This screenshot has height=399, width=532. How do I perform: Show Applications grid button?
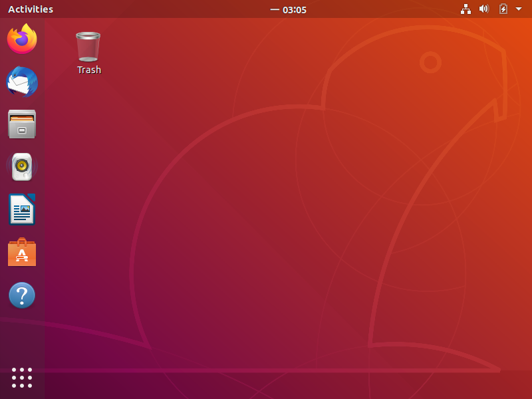point(22,377)
